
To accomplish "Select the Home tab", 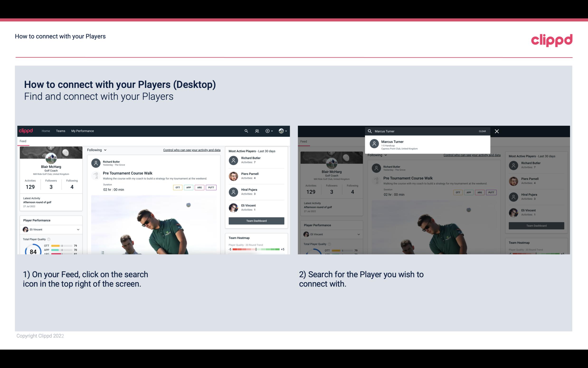I will coord(46,131).
